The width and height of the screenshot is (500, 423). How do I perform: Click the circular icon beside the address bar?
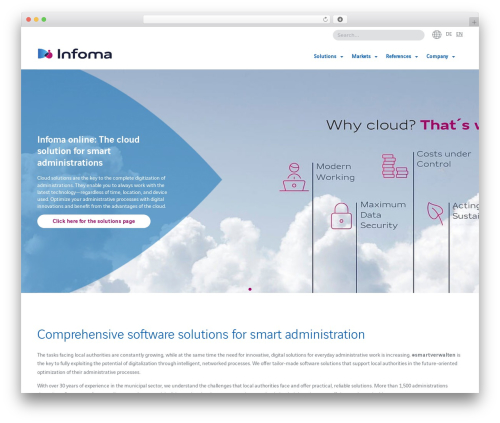point(340,19)
